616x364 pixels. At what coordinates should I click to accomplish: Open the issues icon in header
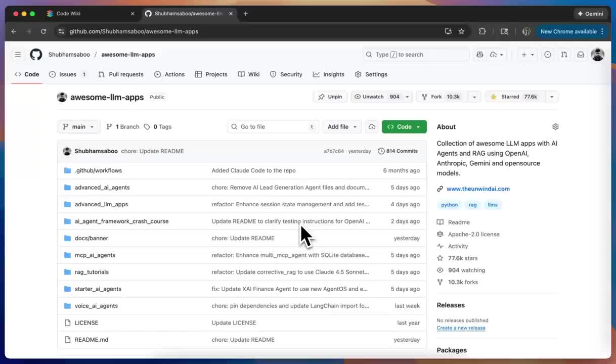point(547,55)
